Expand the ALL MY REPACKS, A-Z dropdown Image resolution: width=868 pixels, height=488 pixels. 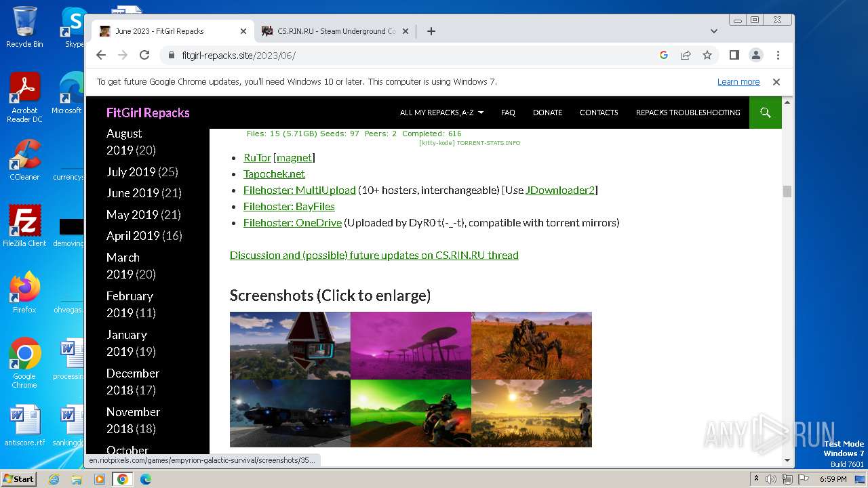pyautogui.click(x=441, y=113)
